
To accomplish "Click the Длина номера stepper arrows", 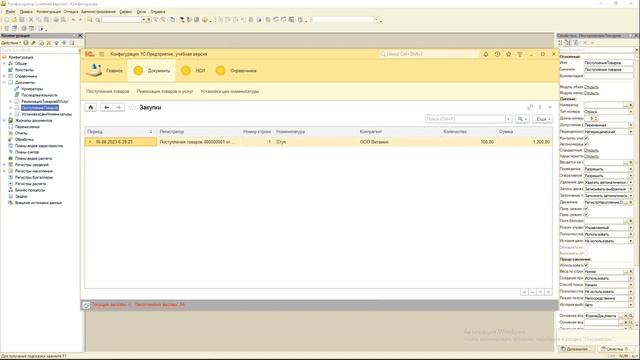I will pyautogui.click(x=596, y=118).
